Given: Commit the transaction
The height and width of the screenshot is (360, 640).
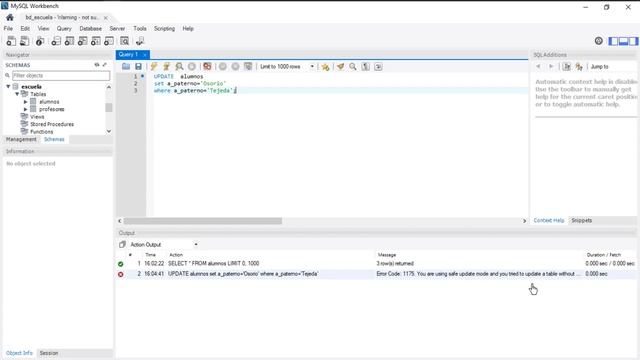Looking at the screenshot, I should pyautogui.click(x=223, y=67).
